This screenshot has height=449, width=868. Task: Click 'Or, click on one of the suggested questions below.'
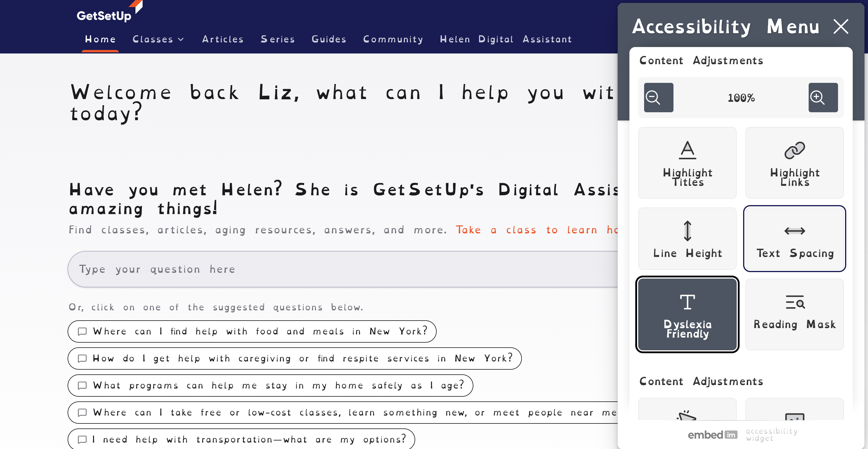216,307
